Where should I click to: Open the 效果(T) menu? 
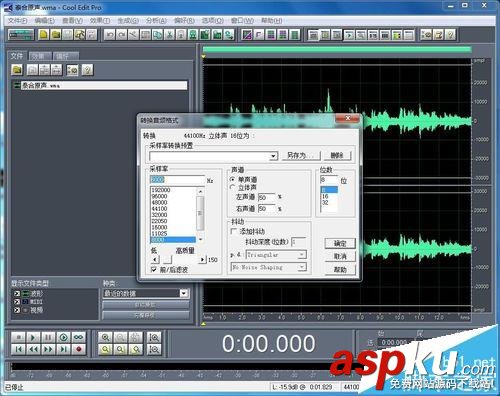[100, 21]
